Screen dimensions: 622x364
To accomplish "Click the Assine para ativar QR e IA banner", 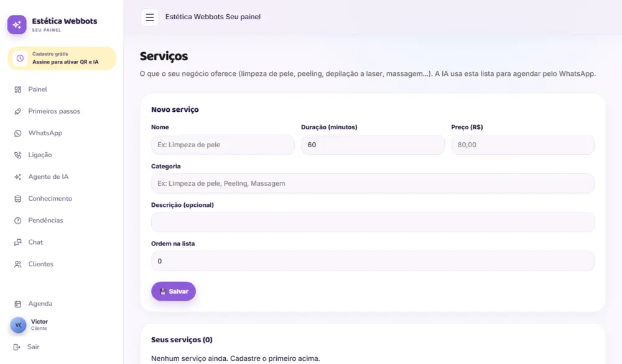I will 62,58.
